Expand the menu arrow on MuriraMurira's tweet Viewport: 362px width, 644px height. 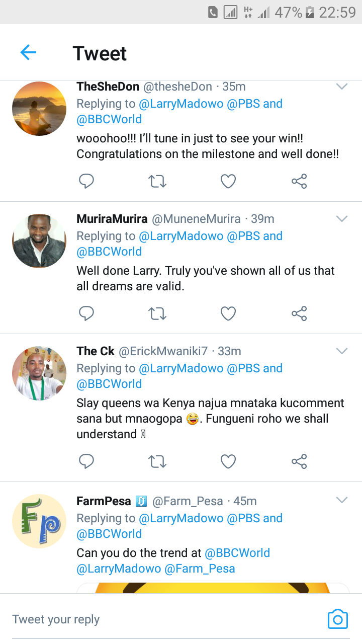(342, 219)
